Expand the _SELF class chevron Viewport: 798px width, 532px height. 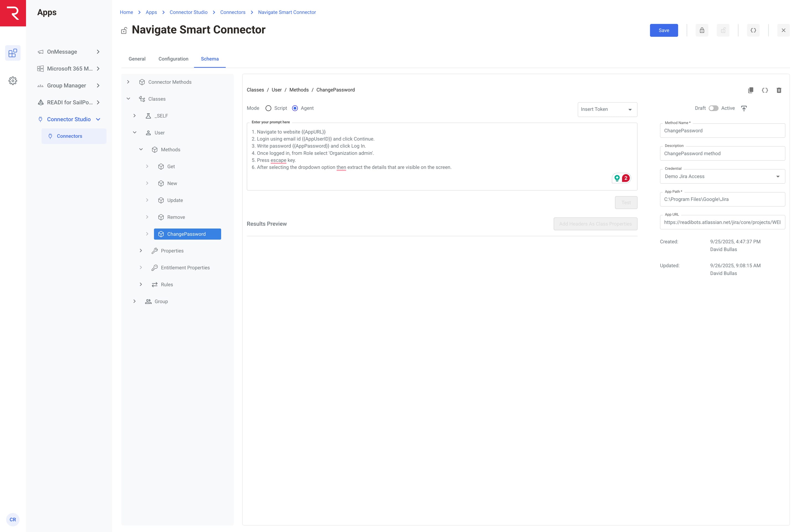pyautogui.click(x=135, y=116)
